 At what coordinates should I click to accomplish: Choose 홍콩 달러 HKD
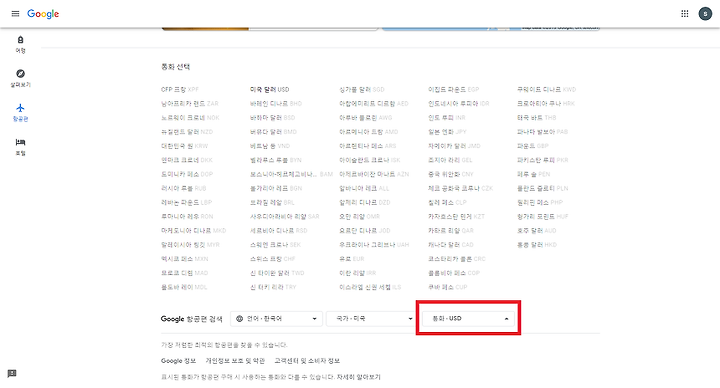[x=536, y=245]
